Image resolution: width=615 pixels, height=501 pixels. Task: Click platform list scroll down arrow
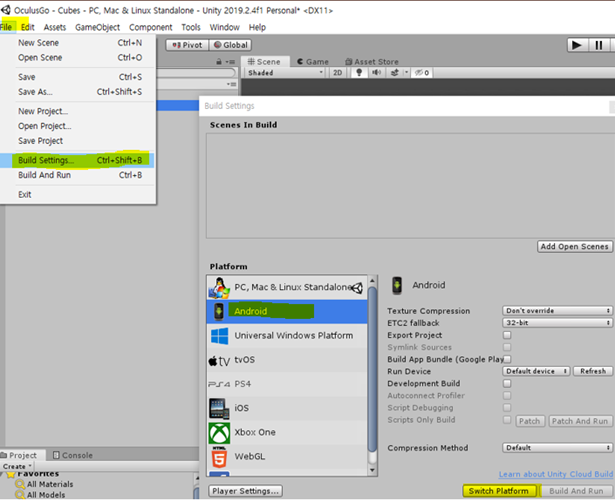pyautogui.click(x=372, y=470)
